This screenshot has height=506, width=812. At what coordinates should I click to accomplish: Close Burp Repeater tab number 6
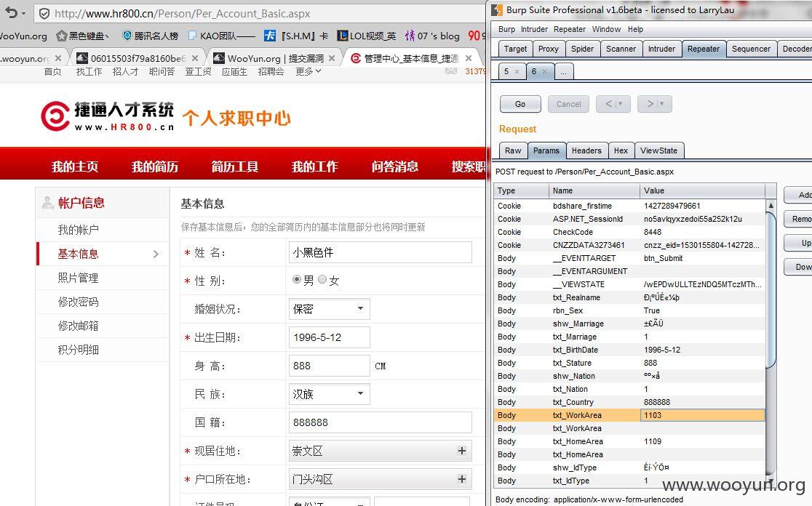pyautogui.click(x=544, y=71)
